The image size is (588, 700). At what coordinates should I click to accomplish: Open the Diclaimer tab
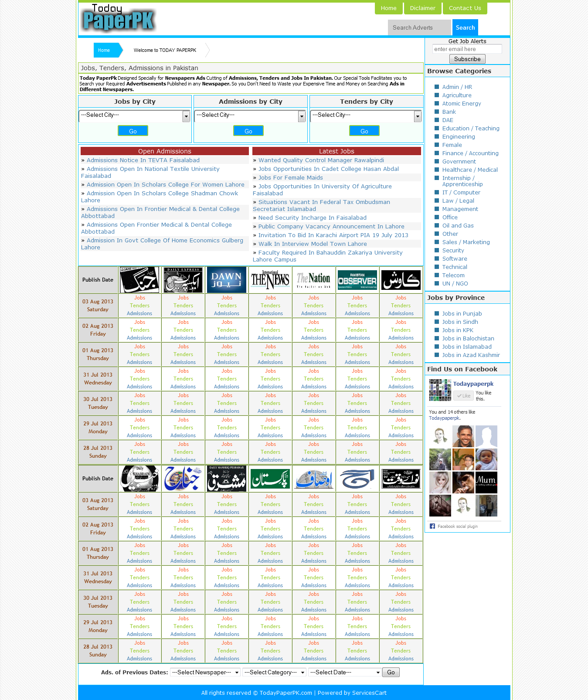click(422, 8)
